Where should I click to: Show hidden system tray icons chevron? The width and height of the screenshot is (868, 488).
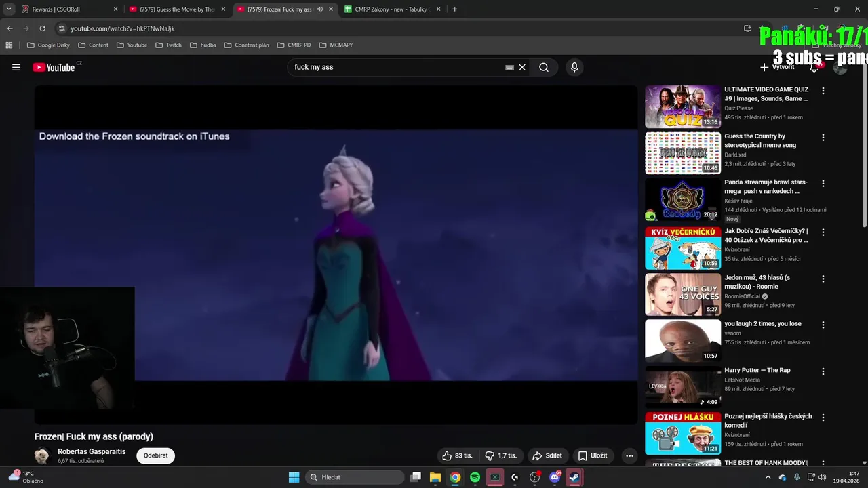pos(768,477)
